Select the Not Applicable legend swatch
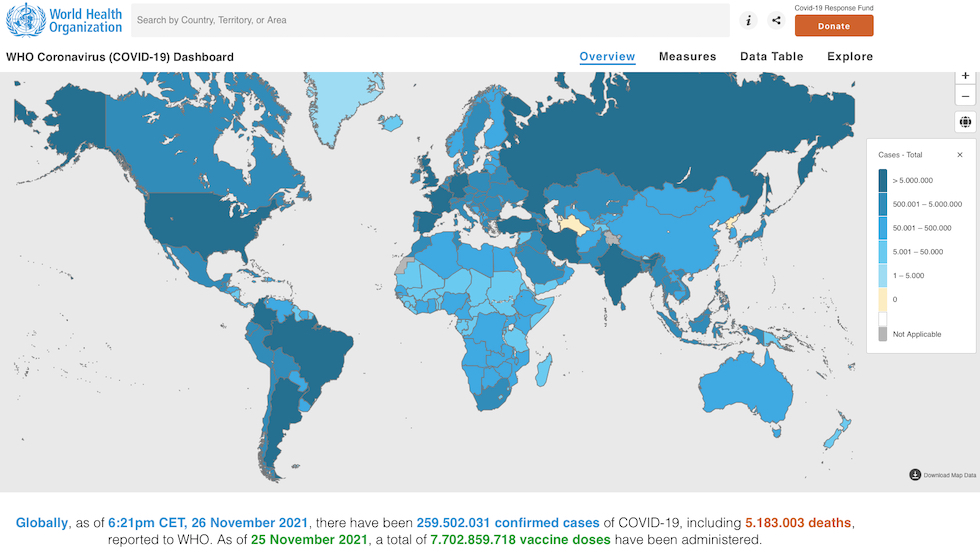980x558 pixels. click(x=882, y=334)
